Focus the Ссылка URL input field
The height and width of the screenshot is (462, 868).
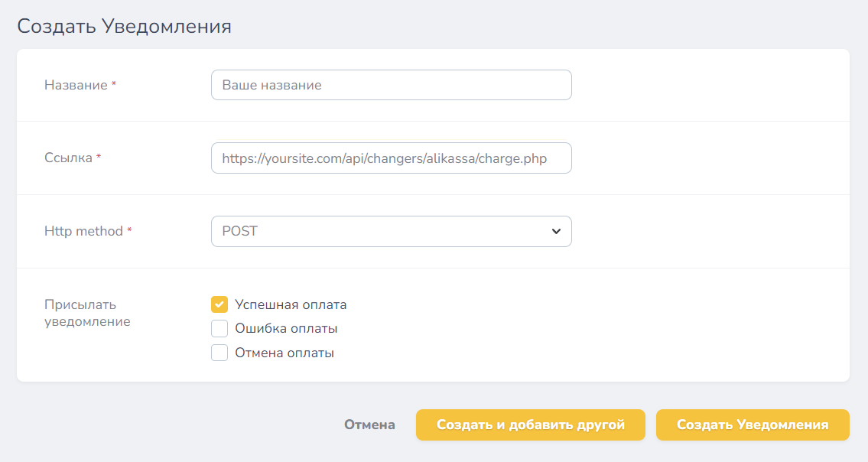tap(391, 158)
